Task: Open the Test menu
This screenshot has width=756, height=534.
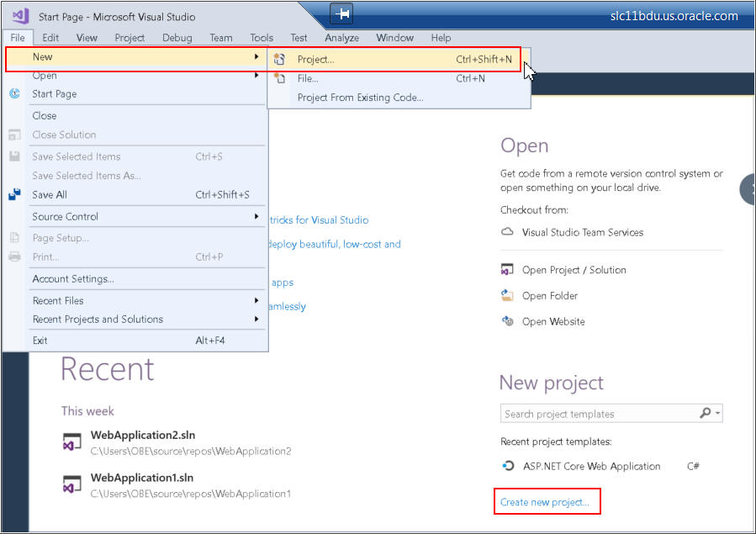Action: [x=299, y=38]
